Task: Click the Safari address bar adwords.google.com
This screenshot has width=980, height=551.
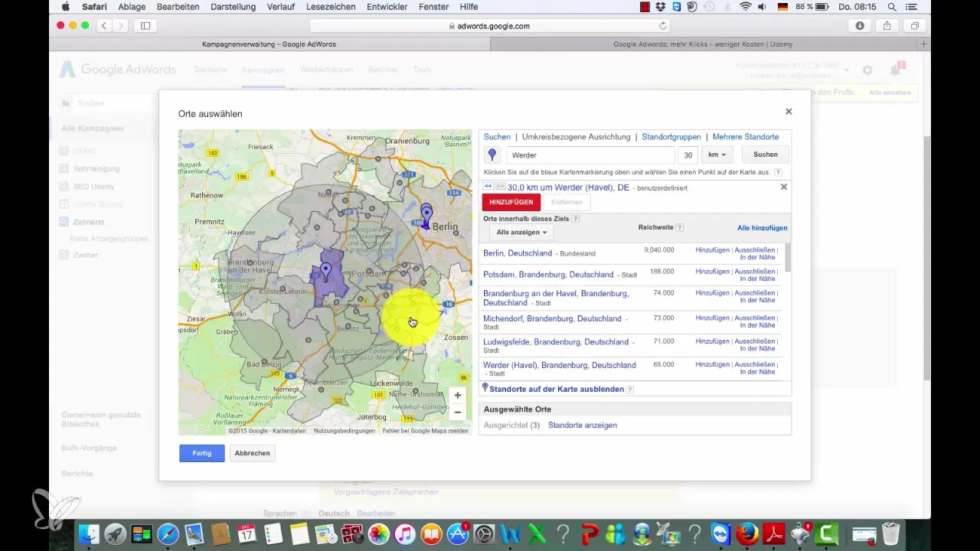Action: (490, 25)
